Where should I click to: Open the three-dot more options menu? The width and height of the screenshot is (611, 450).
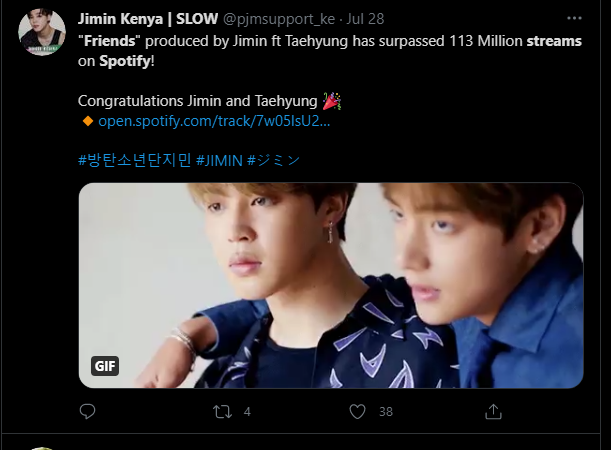[573, 18]
